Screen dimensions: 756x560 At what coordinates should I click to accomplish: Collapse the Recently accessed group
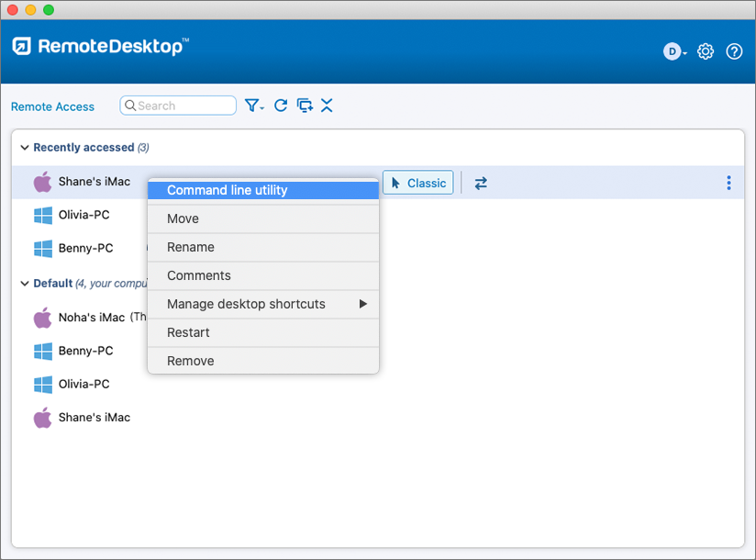(x=25, y=148)
